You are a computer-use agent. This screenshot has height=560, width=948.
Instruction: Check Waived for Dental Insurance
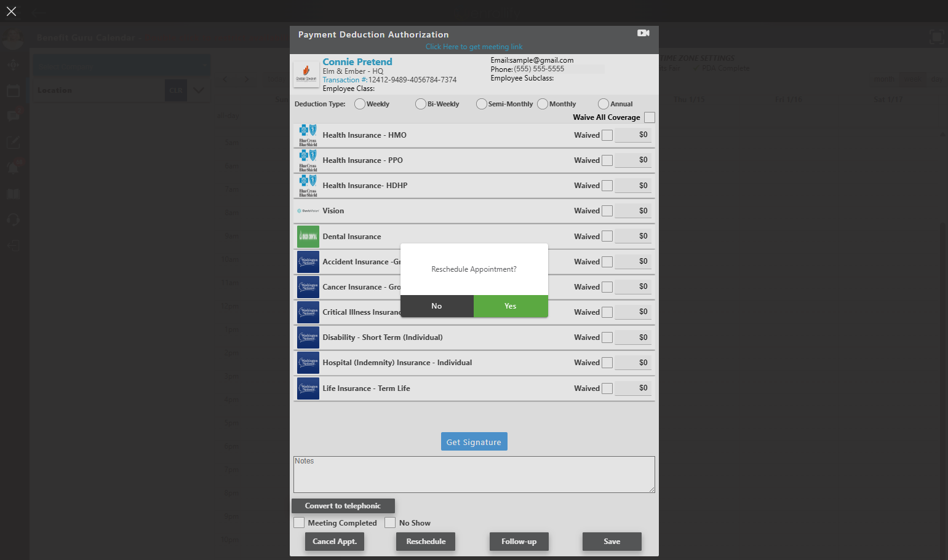pos(607,236)
